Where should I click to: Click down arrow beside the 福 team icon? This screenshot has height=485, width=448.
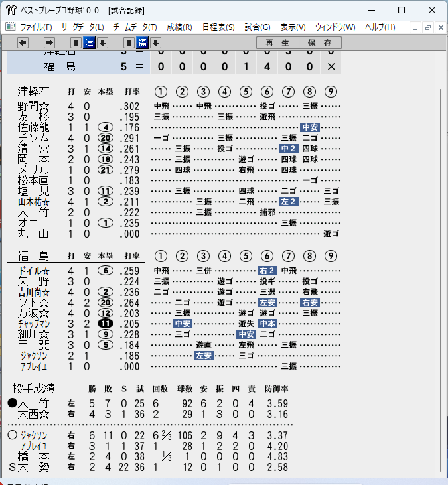pos(155,42)
